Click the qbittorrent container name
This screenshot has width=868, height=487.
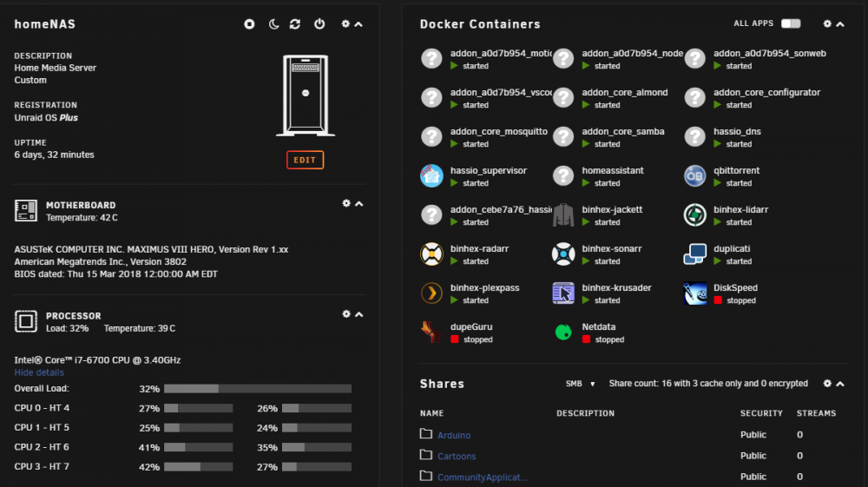pos(736,170)
